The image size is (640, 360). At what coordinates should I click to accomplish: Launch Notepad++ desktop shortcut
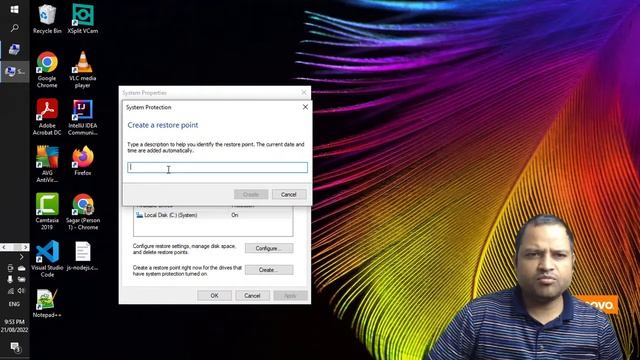pos(47,303)
